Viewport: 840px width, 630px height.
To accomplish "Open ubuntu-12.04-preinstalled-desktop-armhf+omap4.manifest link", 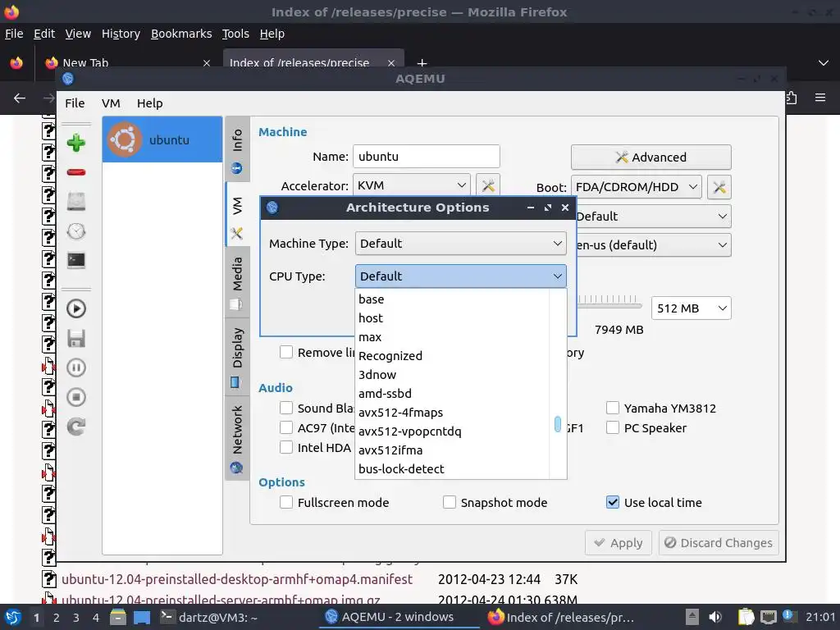I will 237,579.
